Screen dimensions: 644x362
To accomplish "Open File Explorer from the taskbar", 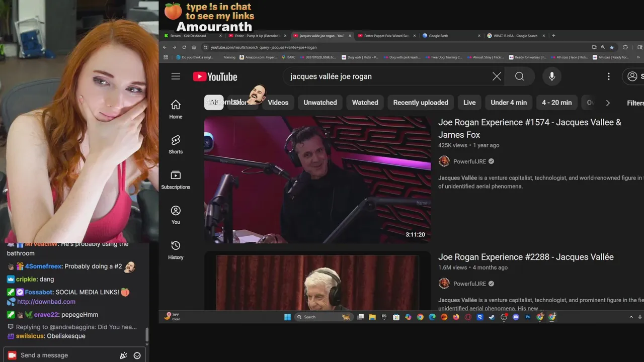I will click(372, 317).
